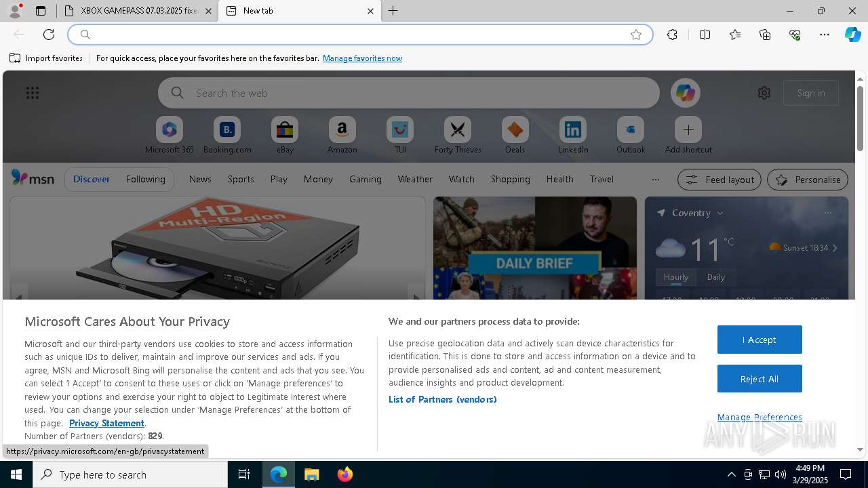Image resolution: width=868 pixels, height=488 pixels.
Task: Open Booking.com shortcut
Action: [x=227, y=136]
